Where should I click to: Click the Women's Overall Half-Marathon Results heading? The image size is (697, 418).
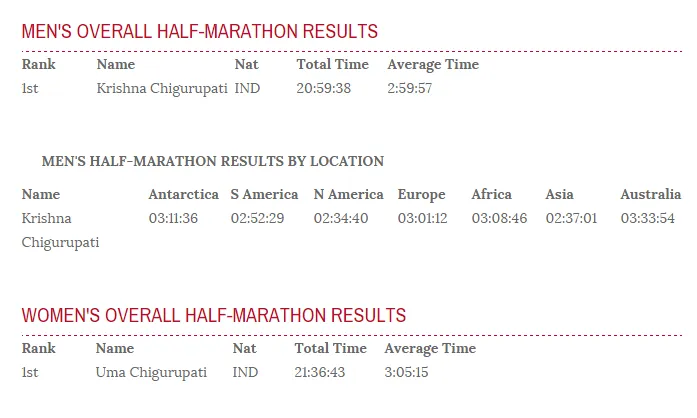click(x=214, y=316)
